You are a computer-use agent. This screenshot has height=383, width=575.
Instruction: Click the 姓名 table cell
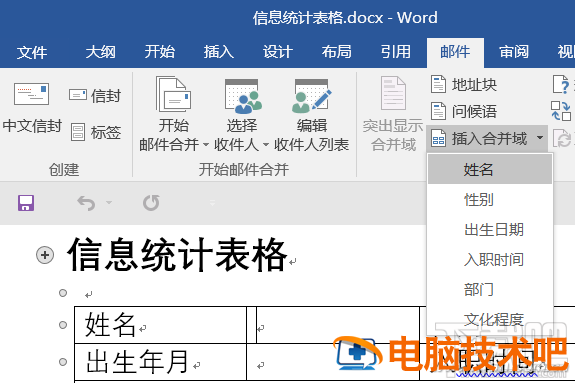160,325
